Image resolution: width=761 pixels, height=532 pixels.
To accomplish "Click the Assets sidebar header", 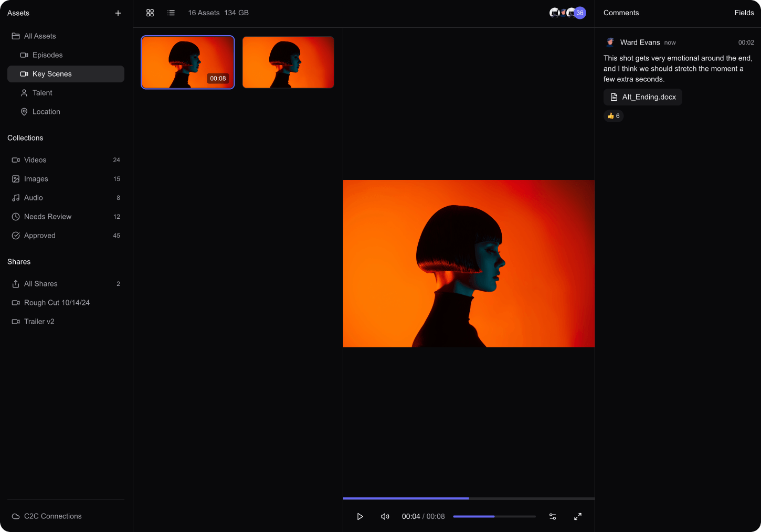I will point(18,13).
